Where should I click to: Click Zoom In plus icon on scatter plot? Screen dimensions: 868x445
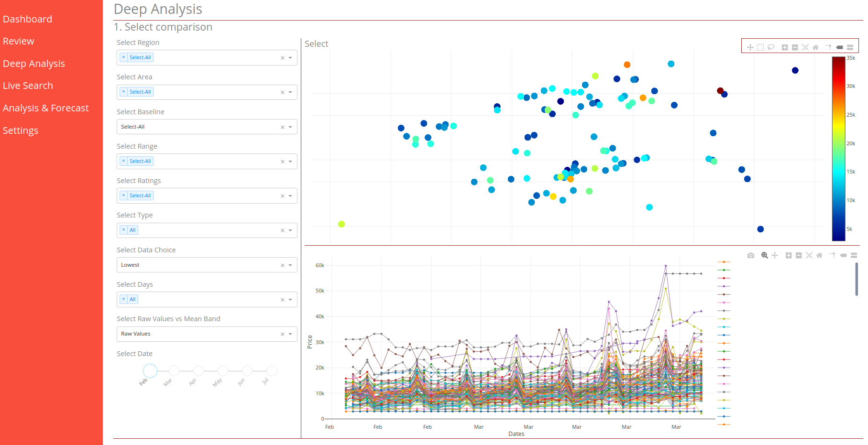[785, 47]
